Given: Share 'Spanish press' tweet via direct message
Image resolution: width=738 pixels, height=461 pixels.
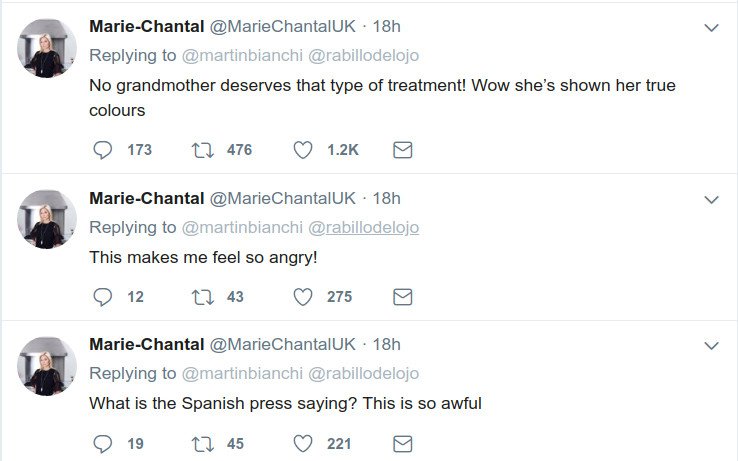Looking at the screenshot, I should click(402, 443).
